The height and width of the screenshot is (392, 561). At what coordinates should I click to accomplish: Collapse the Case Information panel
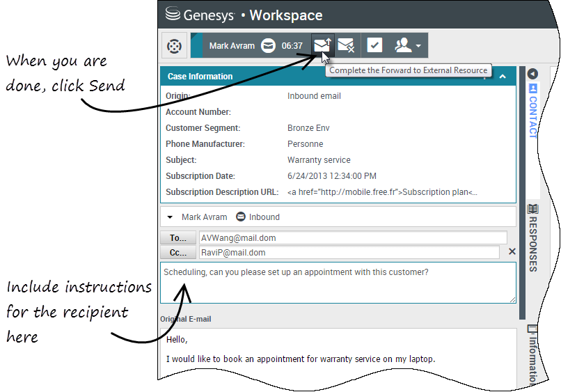[x=503, y=77]
